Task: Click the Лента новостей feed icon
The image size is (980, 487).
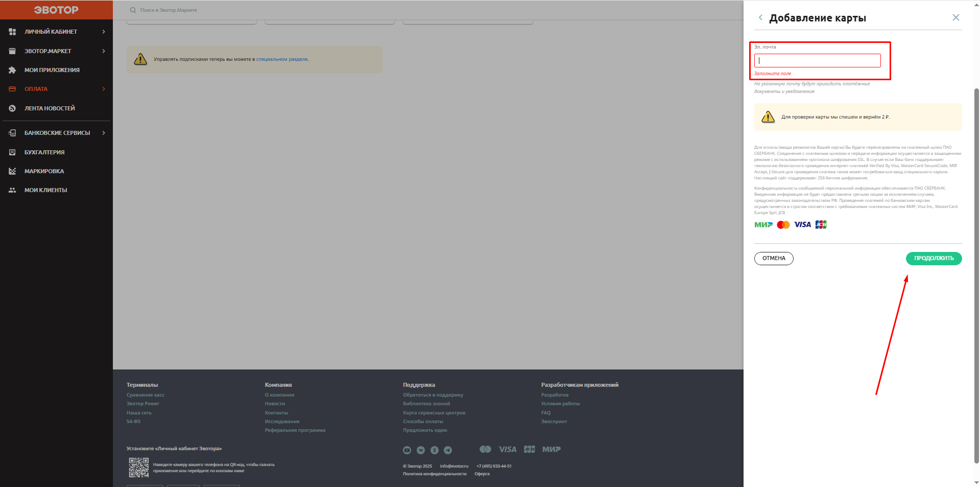Action: (12, 108)
